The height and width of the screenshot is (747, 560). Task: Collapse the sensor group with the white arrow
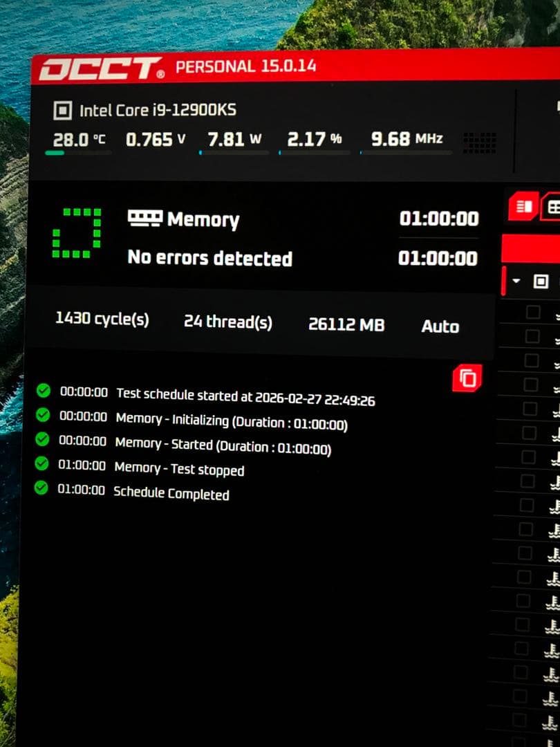tap(516, 281)
